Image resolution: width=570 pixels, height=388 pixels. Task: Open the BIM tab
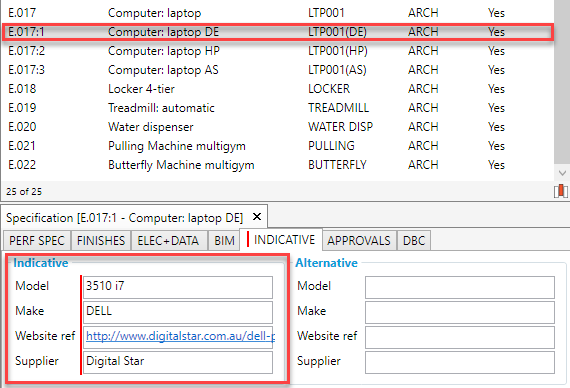click(224, 240)
